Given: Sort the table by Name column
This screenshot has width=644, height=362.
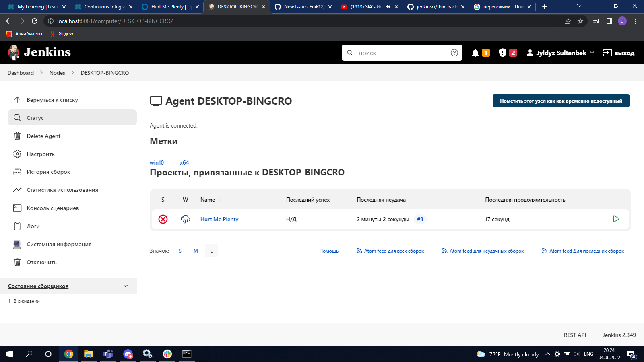Looking at the screenshot, I should click(x=211, y=200).
